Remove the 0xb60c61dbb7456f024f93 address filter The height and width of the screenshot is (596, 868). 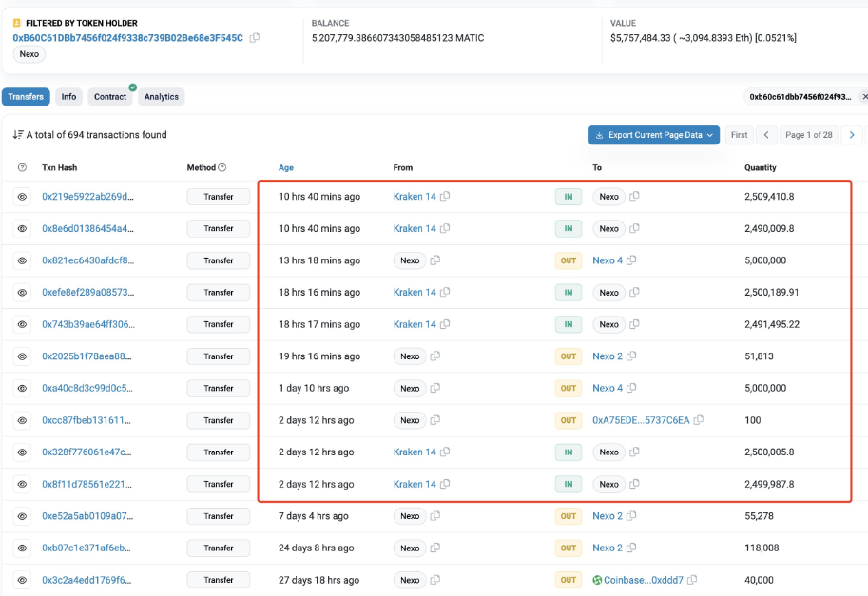863,97
